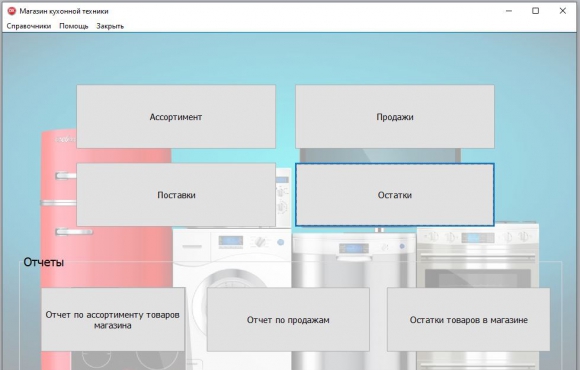
Task: Click the dishwasher picture below Остатки
Action: point(354,259)
